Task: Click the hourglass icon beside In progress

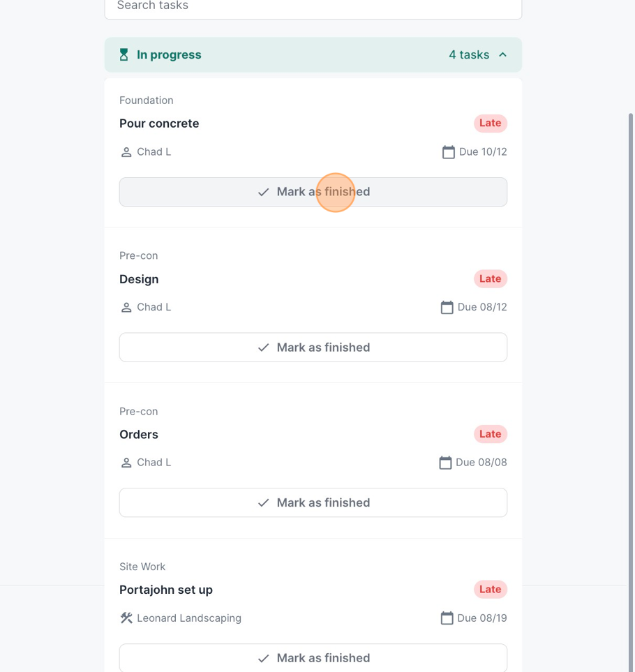Action: (x=124, y=54)
